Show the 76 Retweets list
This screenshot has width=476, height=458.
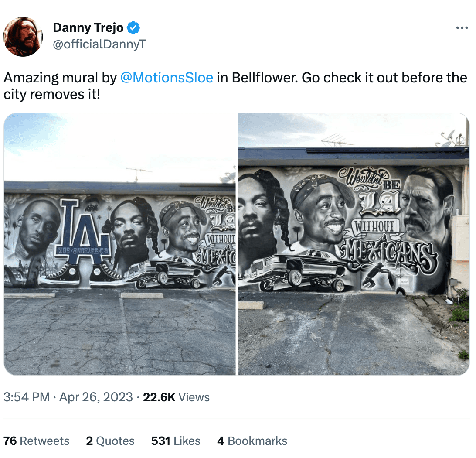tap(36, 441)
